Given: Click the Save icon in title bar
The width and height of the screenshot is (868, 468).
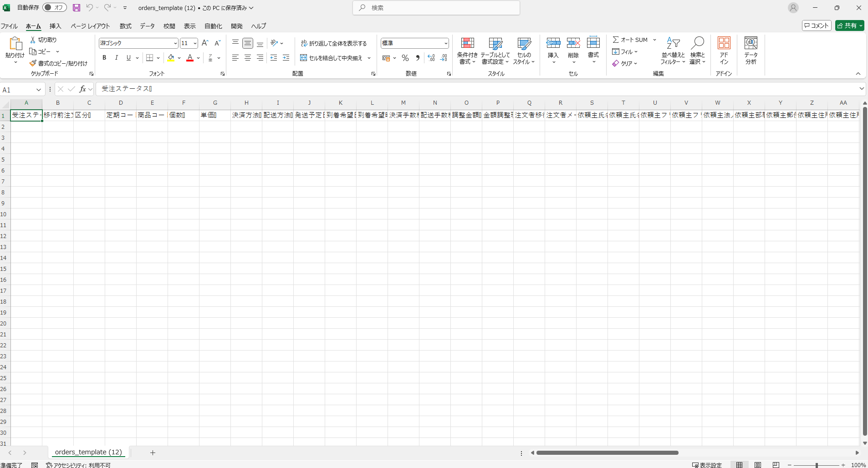Looking at the screenshot, I should (x=77, y=8).
